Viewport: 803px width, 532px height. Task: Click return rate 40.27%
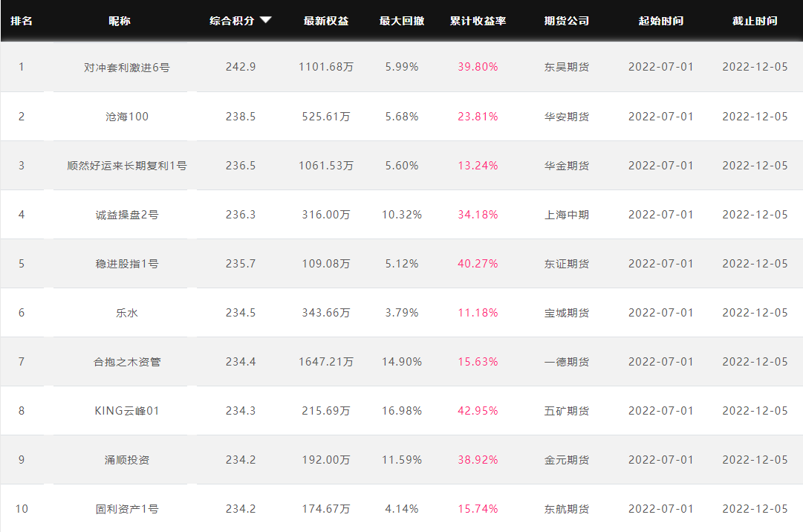[x=478, y=264]
